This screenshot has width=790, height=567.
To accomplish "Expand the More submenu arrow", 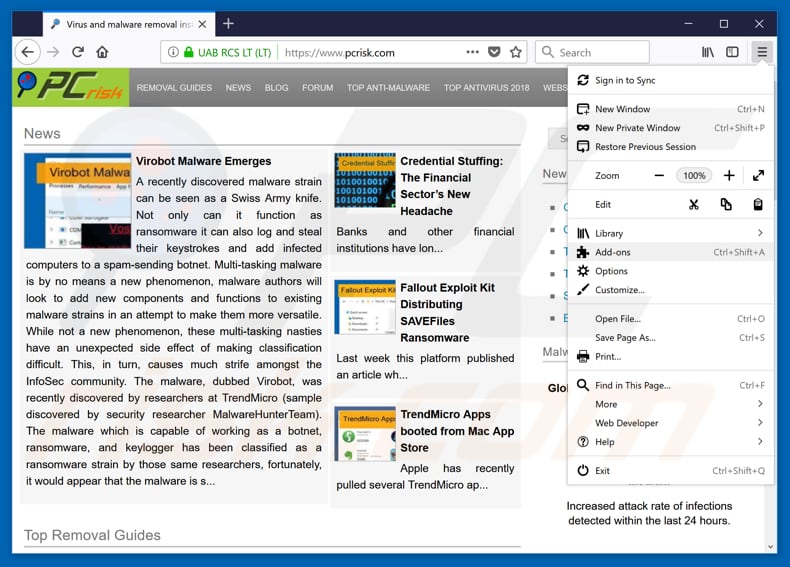I will pyautogui.click(x=760, y=404).
